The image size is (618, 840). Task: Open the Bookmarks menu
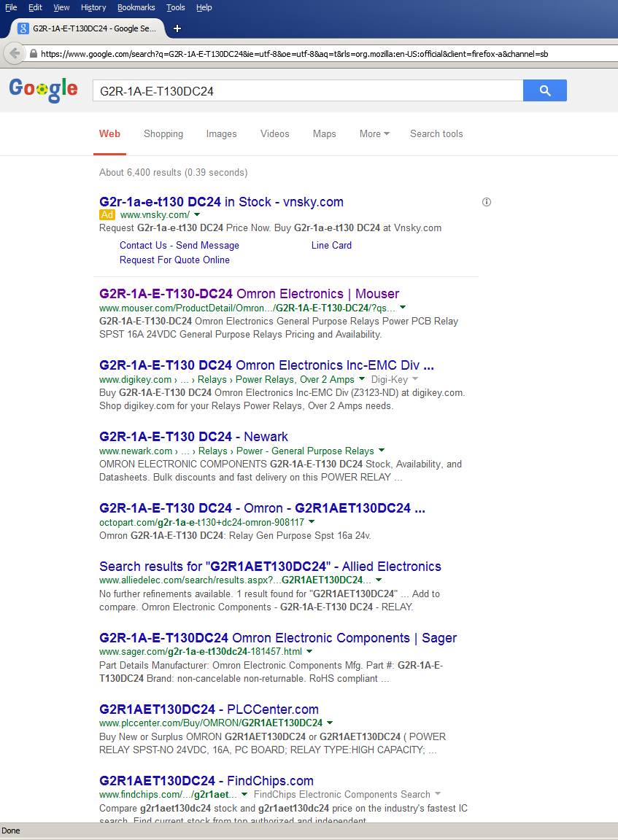(136, 7)
